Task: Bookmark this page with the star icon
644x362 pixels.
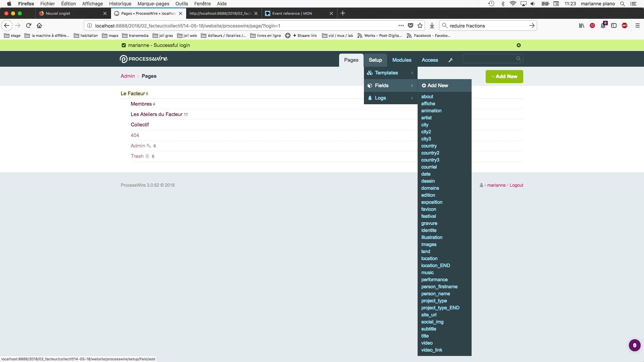Action: pos(420,25)
